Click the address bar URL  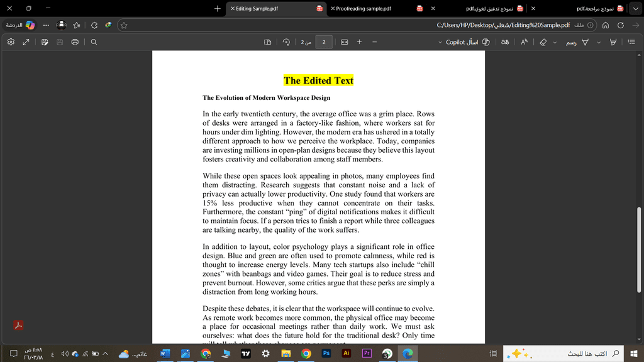point(503,25)
